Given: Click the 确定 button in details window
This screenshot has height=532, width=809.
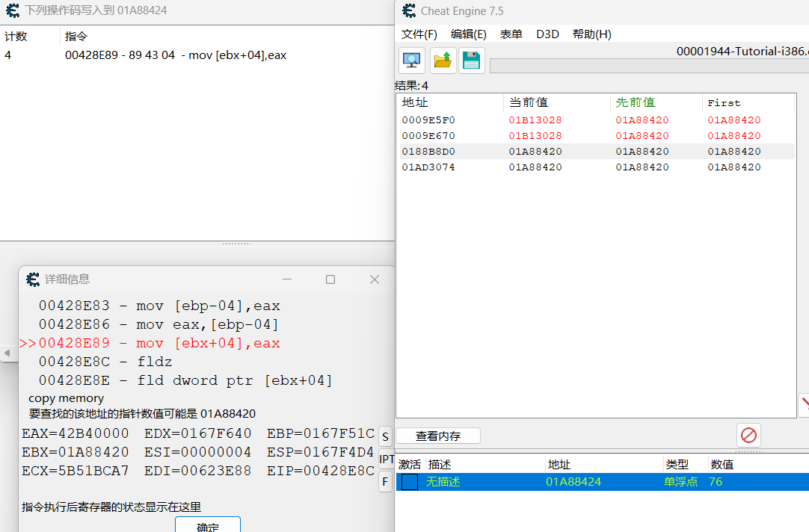Looking at the screenshot, I should 208,526.
